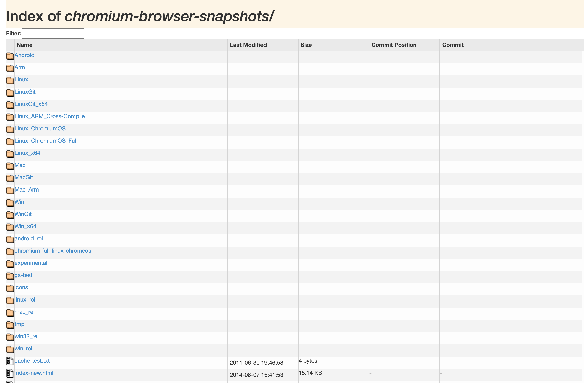Open the win_rel directory link
This screenshot has width=588, height=383.
point(23,348)
